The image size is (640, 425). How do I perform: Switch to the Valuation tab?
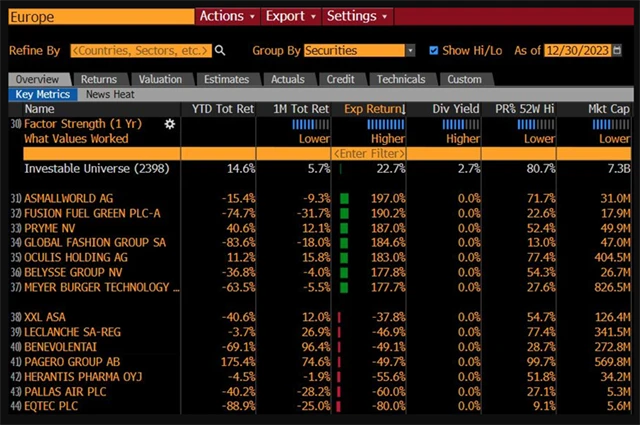coord(160,79)
